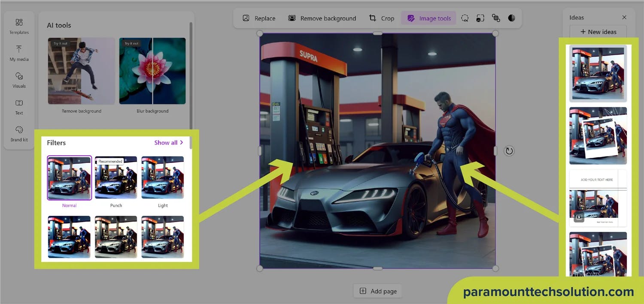The image size is (644, 304).
Task: Close the Ideas panel
Action: pyautogui.click(x=624, y=18)
